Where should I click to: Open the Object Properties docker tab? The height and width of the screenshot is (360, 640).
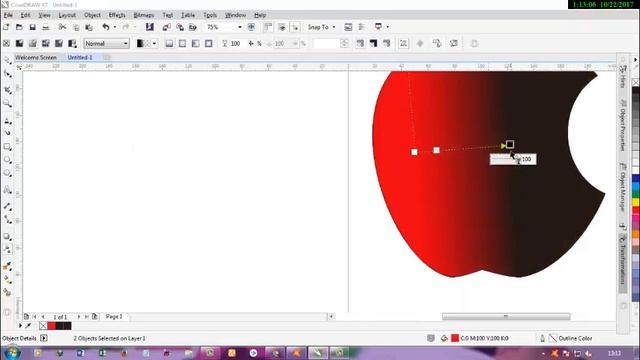(x=622, y=125)
